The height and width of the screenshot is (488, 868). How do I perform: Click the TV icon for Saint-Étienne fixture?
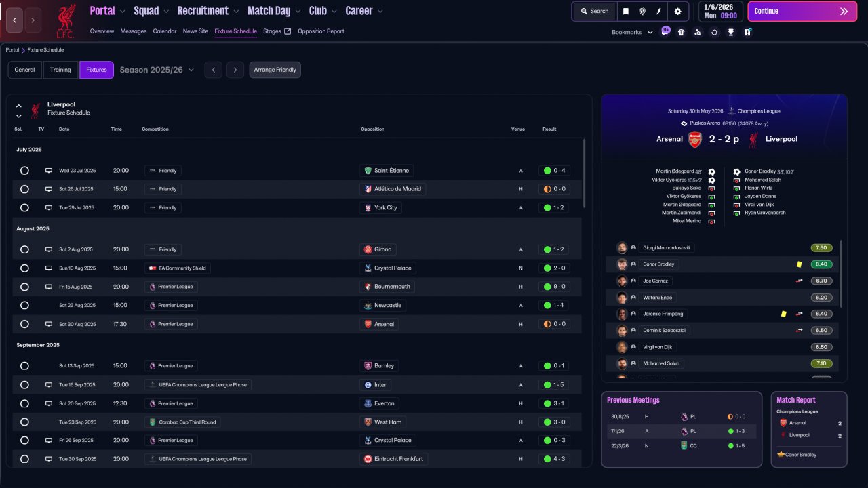click(x=49, y=171)
